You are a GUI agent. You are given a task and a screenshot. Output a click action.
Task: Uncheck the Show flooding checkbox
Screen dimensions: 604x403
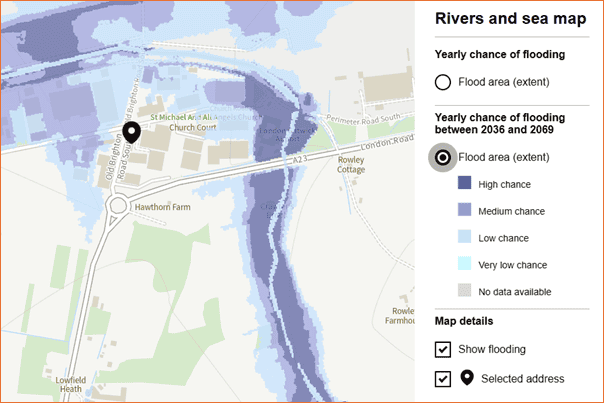443,349
